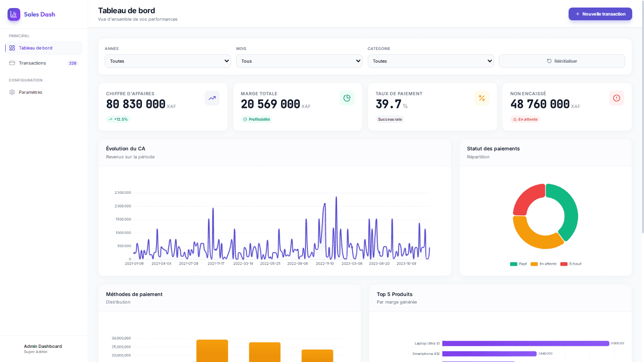Expand the CATÉGORIE dropdown

coord(430,61)
